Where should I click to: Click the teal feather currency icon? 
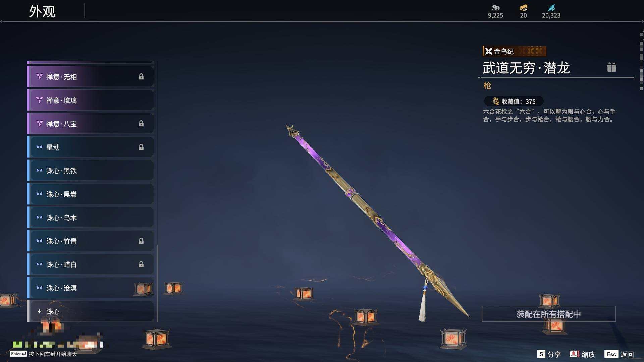pos(551,8)
